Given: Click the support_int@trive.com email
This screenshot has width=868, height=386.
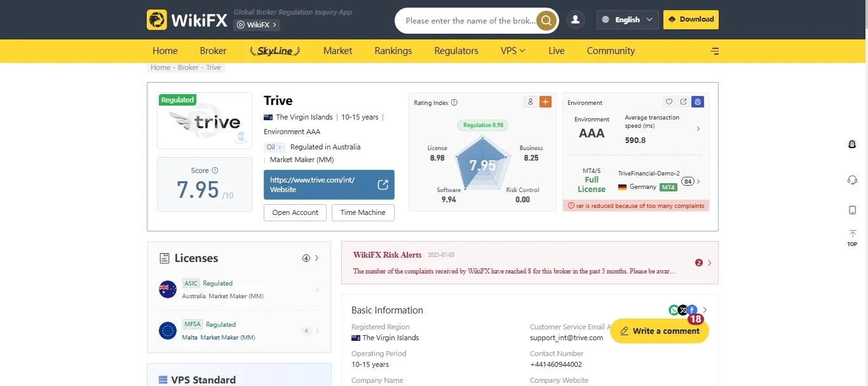Looking at the screenshot, I should 566,338.
